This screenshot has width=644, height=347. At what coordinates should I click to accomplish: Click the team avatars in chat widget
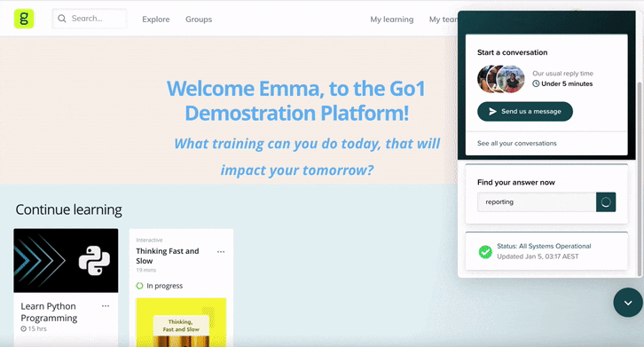point(501,79)
